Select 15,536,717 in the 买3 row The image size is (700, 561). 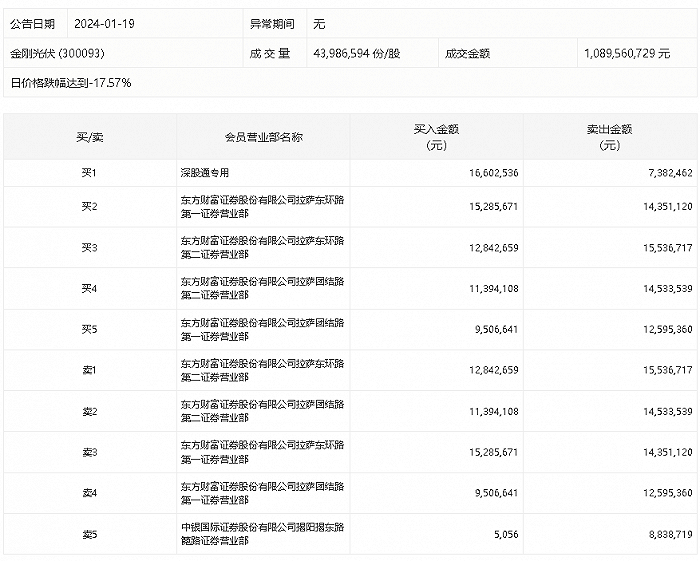click(668, 248)
